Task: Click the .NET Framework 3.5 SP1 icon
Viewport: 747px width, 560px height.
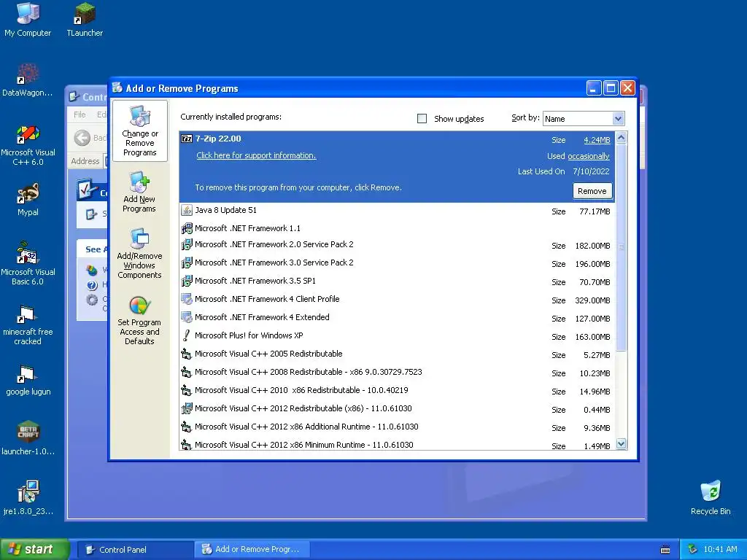Action: tap(187, 281)
